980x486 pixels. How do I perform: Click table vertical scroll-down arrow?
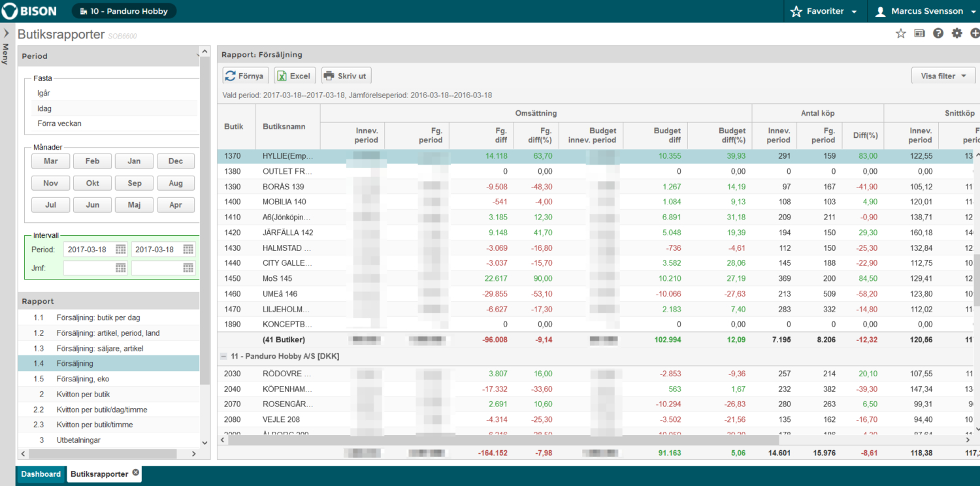pyautogui.click(x=977, y=429)
